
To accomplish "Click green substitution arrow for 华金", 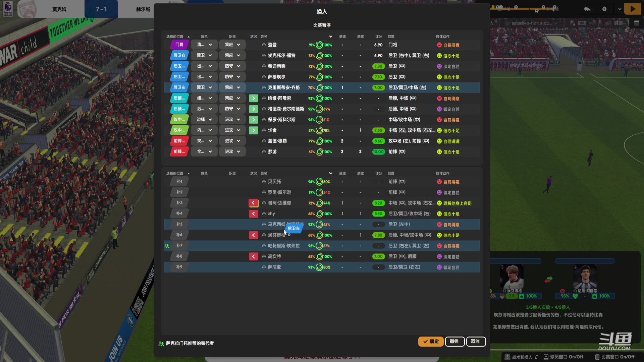I will click(x=253, y=130).
